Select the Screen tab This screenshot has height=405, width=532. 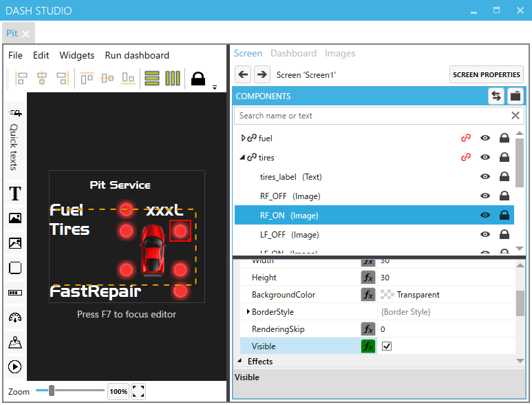tap(248, 53)
